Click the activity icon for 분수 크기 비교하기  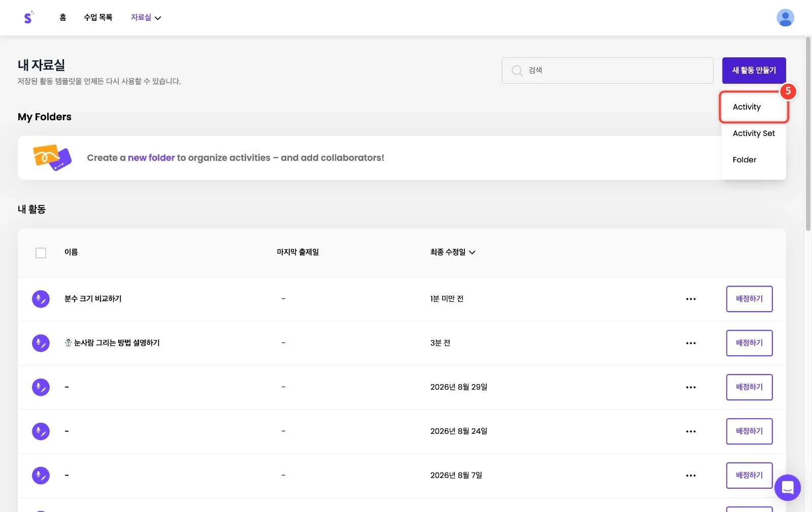point(41,299)
